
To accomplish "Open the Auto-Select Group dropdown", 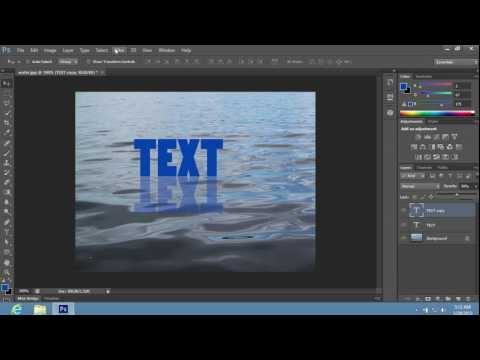I will point(68,62).
